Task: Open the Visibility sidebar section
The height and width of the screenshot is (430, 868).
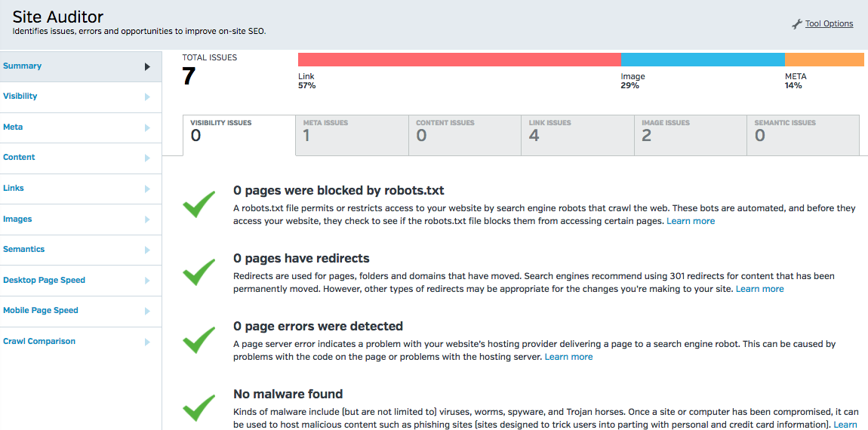Action: 81,97
